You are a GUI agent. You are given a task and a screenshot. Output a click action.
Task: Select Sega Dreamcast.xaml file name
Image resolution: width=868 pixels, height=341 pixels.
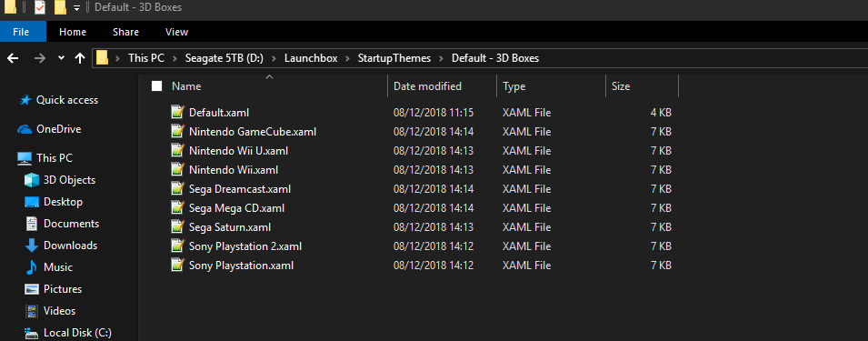tap(240, 189)
